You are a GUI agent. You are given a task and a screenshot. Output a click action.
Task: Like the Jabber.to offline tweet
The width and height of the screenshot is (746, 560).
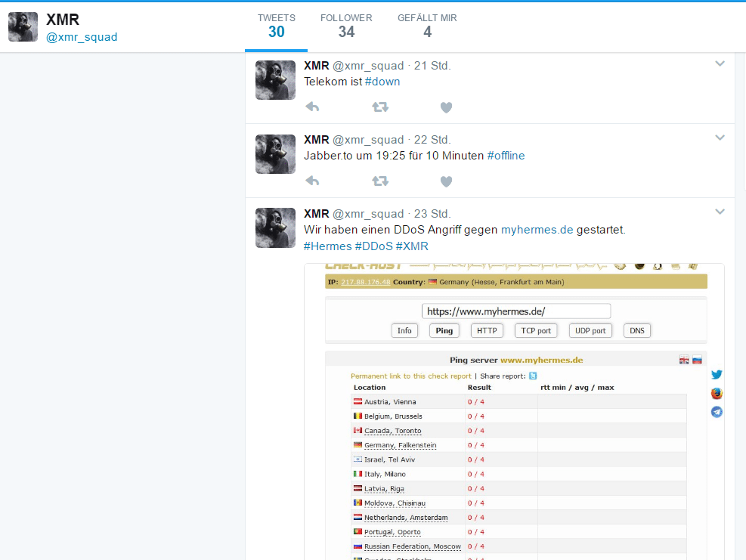pos(446,181)
